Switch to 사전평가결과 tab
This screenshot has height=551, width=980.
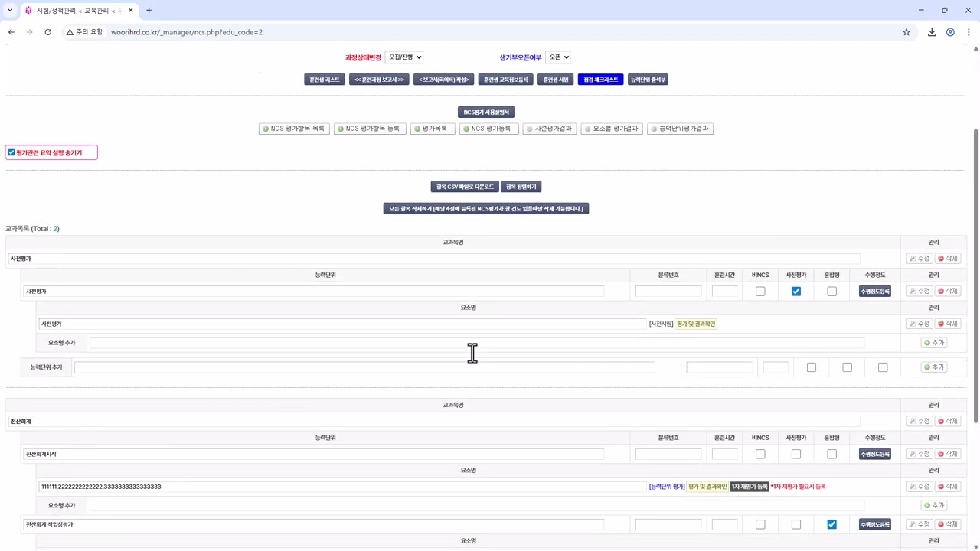(x=550, y=129)
